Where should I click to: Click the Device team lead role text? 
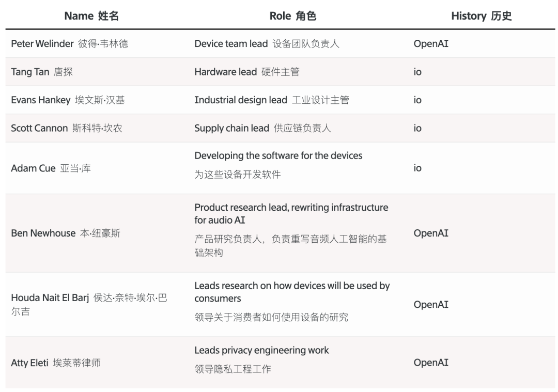267,44
